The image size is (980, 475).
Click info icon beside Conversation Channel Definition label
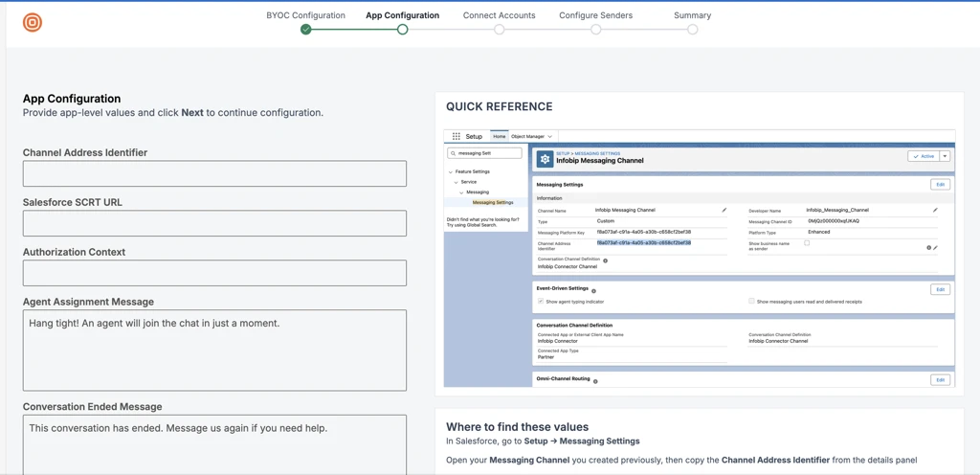(x=606, y=260)
